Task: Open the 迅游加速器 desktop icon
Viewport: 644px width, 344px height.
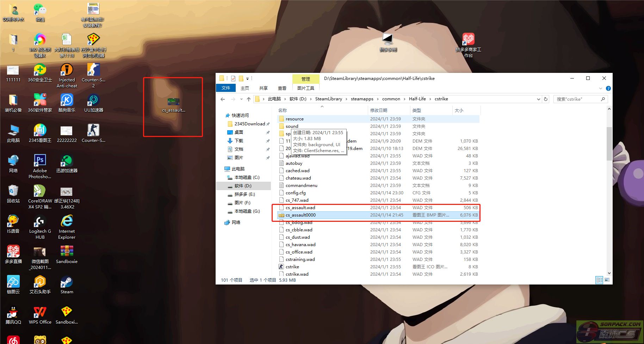Action: pos(67,164)
